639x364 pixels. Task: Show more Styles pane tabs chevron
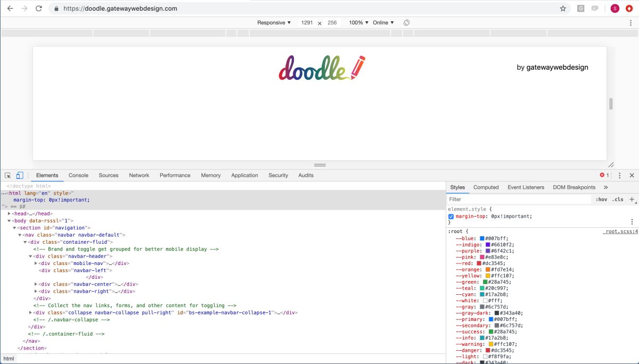(x=606, y=187)
